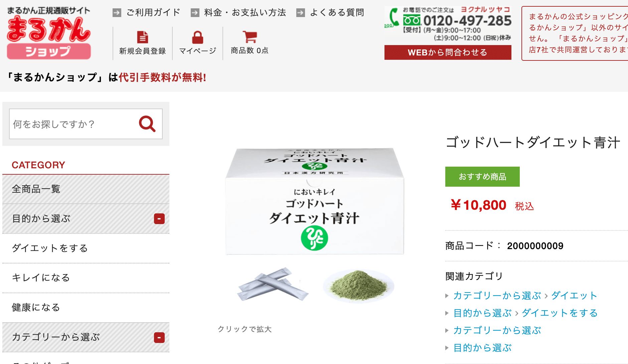Screen dimensions: 628x364
Task: Open the ダイエット related category link
Action: (574, 296)
